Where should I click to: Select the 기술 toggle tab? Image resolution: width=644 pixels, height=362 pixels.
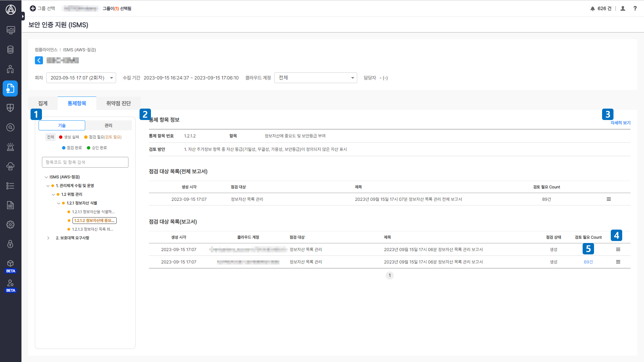tap(62, 125)
